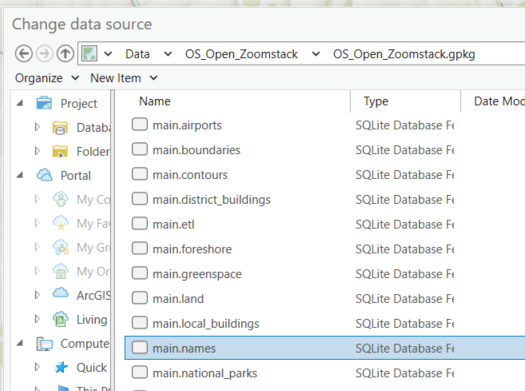Sort list by Type column header
The height and width of the screenshot is (391, 525).
click(x=405, y=101)
